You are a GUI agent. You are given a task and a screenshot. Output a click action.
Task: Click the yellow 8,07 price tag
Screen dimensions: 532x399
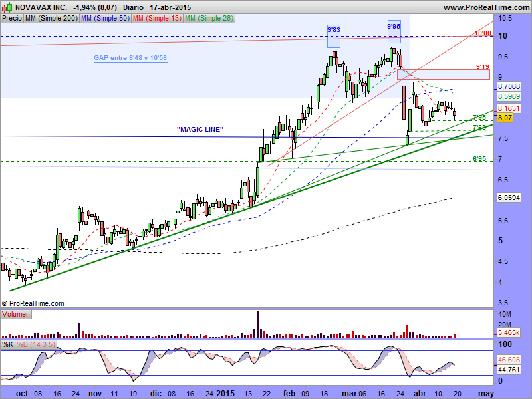coord(505,118)
